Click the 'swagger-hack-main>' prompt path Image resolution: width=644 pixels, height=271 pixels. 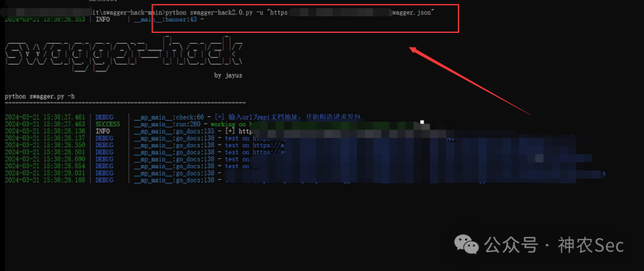tap(134, 13)
